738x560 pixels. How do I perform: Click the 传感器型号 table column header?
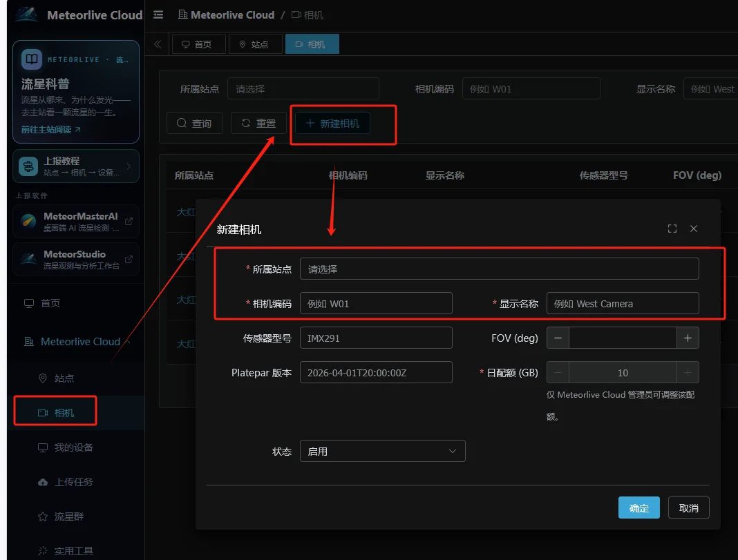coord(603,175)
